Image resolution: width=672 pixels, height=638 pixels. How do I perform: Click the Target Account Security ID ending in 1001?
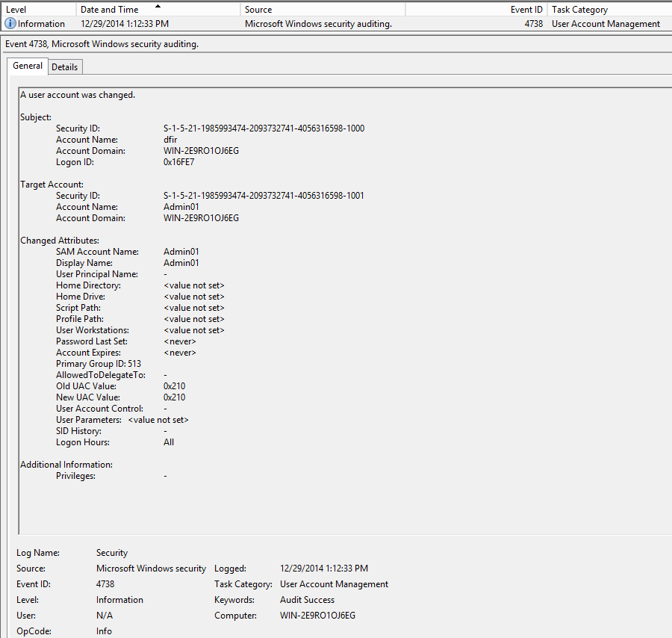tap(264, 196)
